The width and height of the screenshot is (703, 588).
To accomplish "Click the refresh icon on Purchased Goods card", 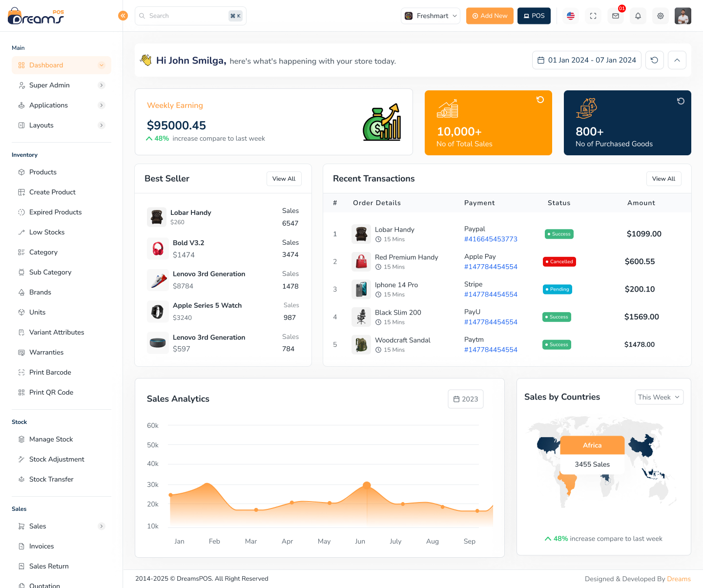I will tap(681, 101).
